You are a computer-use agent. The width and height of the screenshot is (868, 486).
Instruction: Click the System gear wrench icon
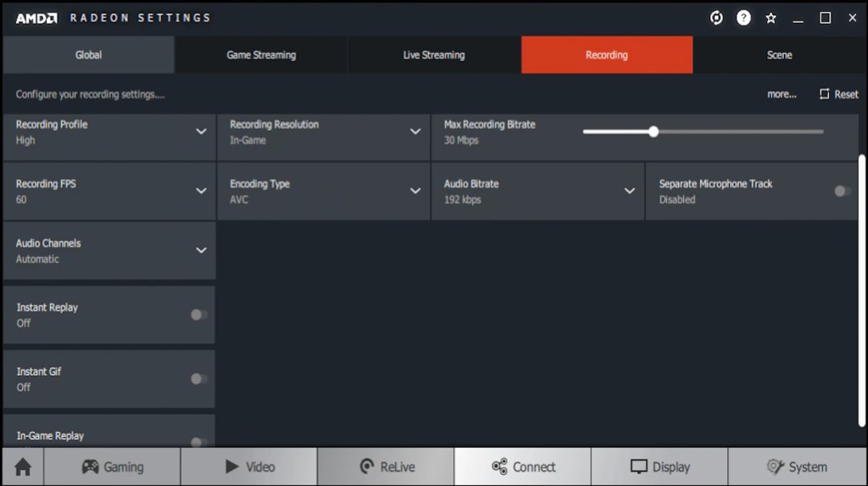(x=775, y=466)
